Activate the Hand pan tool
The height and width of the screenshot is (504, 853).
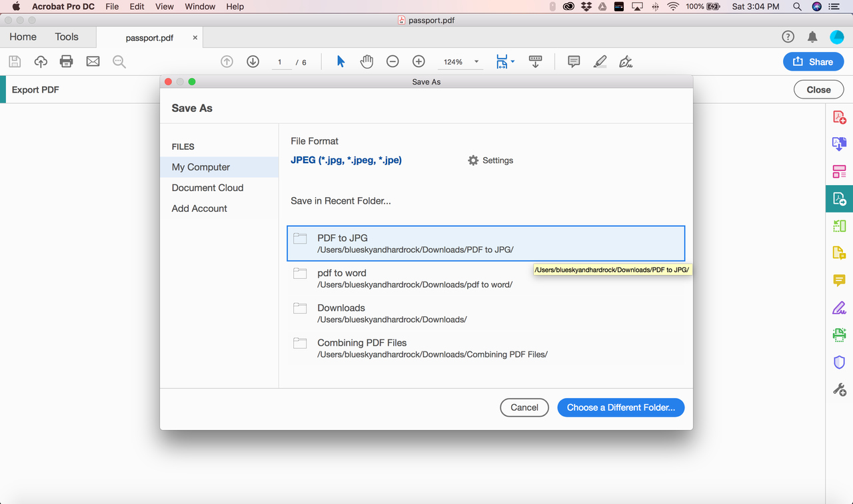pyautogui.click(x=367, y=62)
